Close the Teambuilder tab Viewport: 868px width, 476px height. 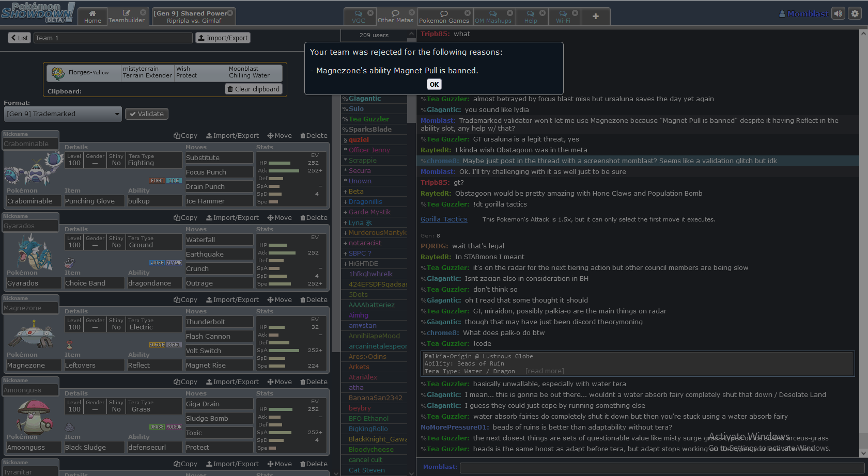143,12
